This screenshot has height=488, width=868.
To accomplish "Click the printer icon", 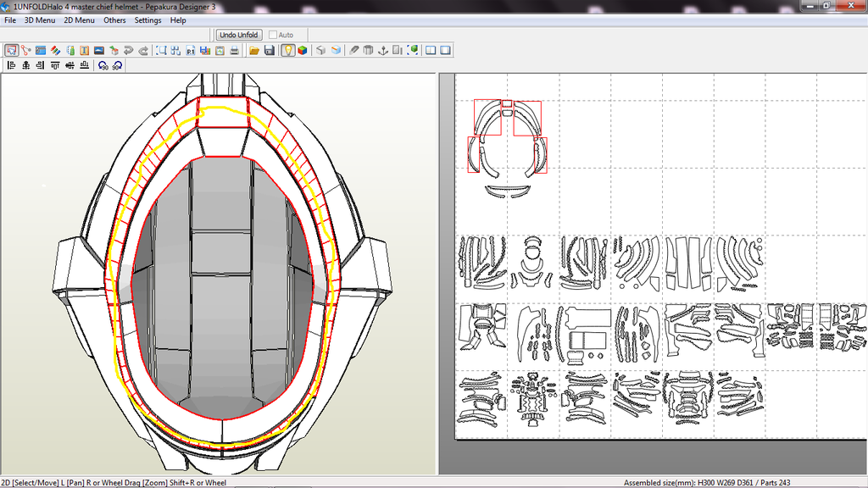I will 234,50.
